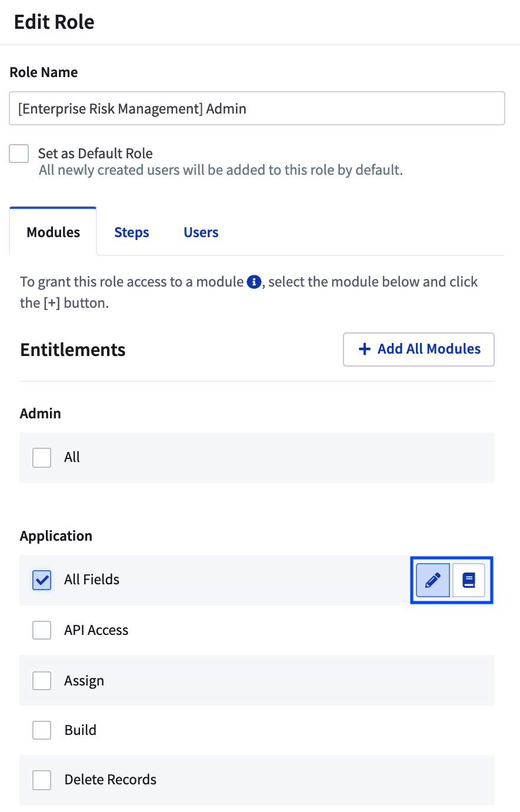
Task: Click the book read-only icon for All Fields
Action: point(469,580)
